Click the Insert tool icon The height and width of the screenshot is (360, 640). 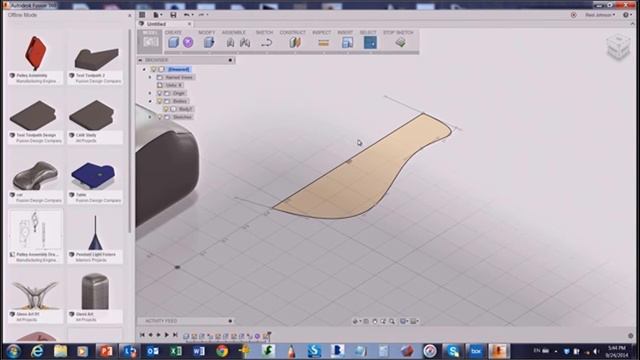pos(347,42)
